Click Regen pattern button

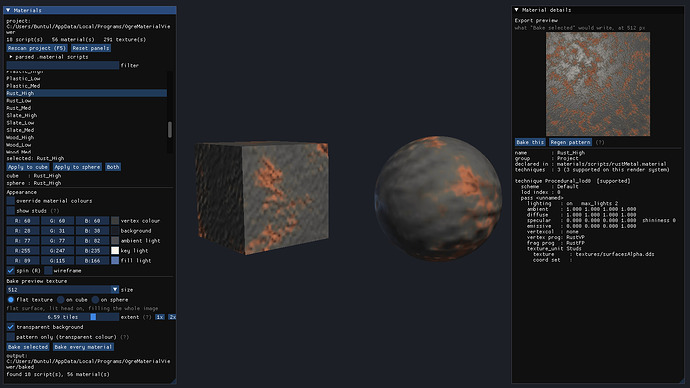pyautogui.click(x=570, y=142)
